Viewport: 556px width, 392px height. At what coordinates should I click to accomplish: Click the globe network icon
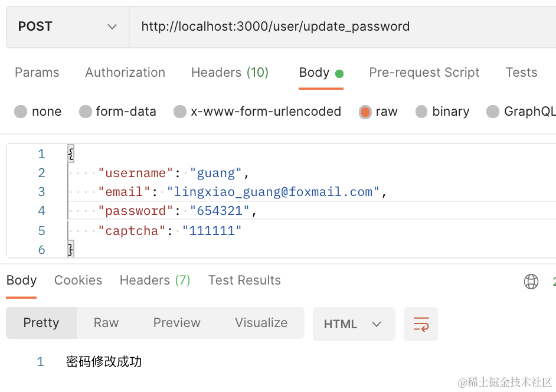point(531,282)
